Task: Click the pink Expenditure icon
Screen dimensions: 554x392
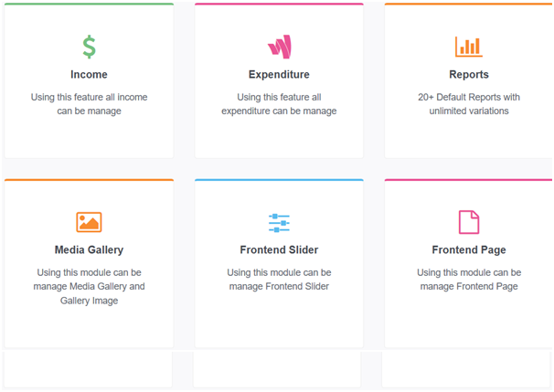Action: [x=279, y=47]
